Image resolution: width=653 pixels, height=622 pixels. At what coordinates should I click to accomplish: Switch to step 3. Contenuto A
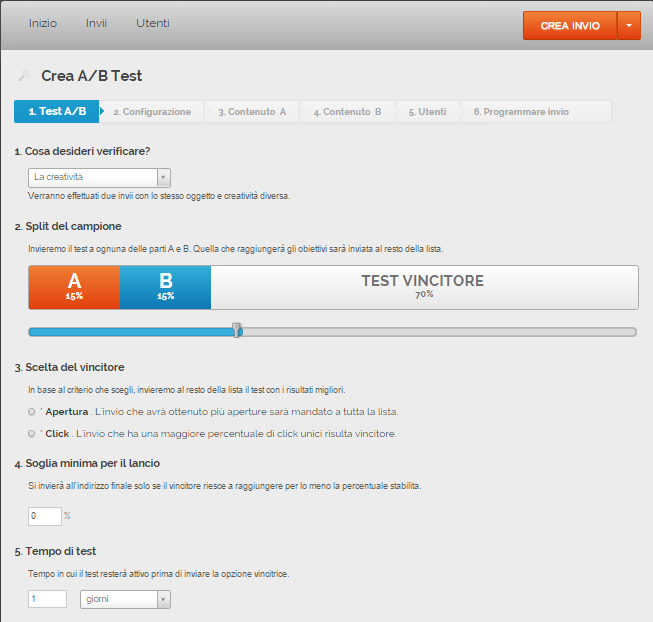tap(252, 112)
